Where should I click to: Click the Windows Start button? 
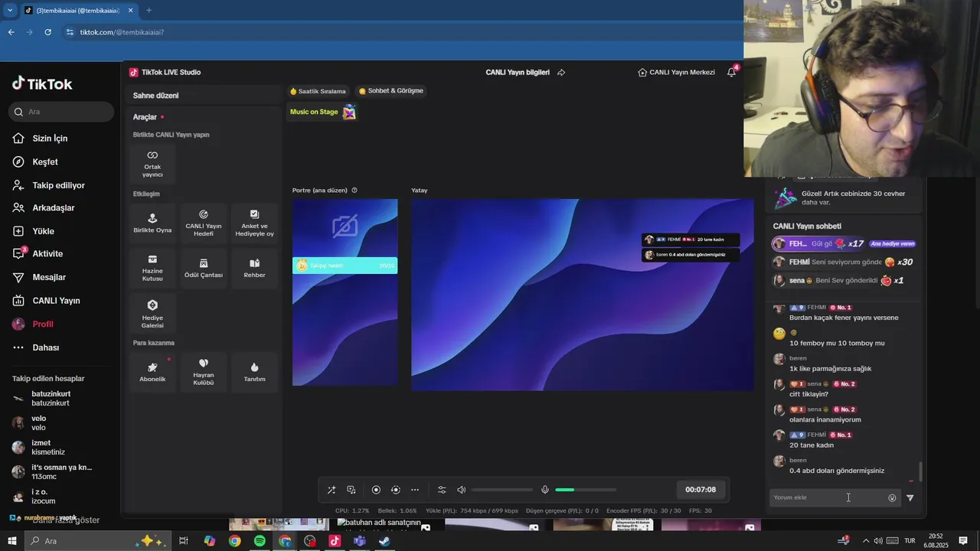pos(12,541)
